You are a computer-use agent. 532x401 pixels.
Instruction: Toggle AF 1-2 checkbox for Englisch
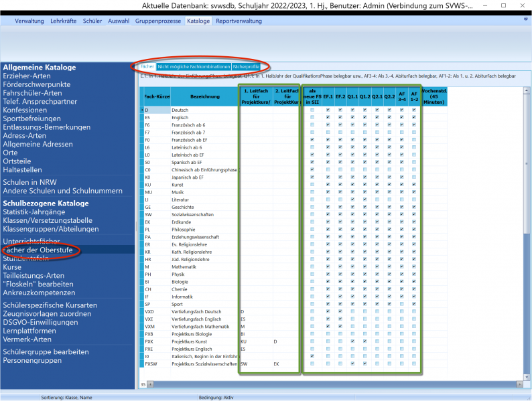(414, 117)
